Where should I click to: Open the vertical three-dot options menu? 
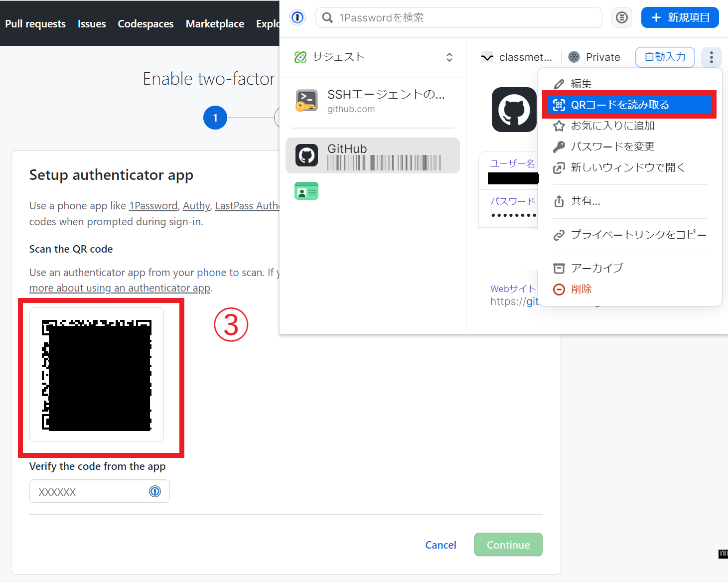point(712,57)
